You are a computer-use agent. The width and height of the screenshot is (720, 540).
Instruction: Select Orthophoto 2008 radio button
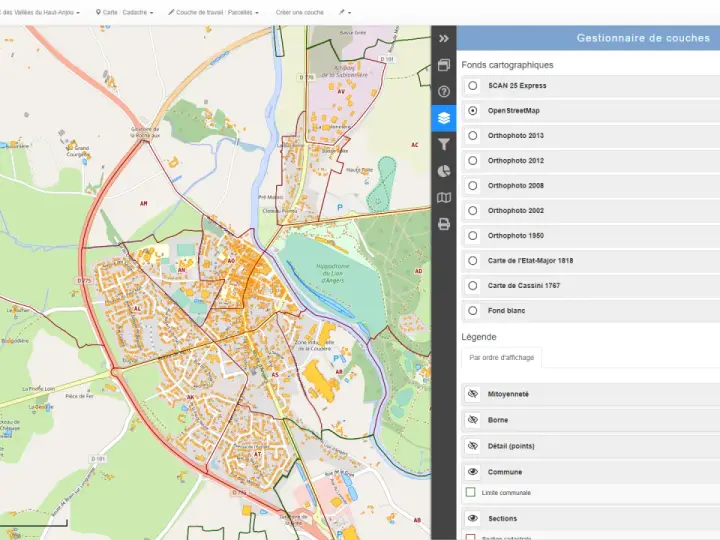[x=472, y=186]
